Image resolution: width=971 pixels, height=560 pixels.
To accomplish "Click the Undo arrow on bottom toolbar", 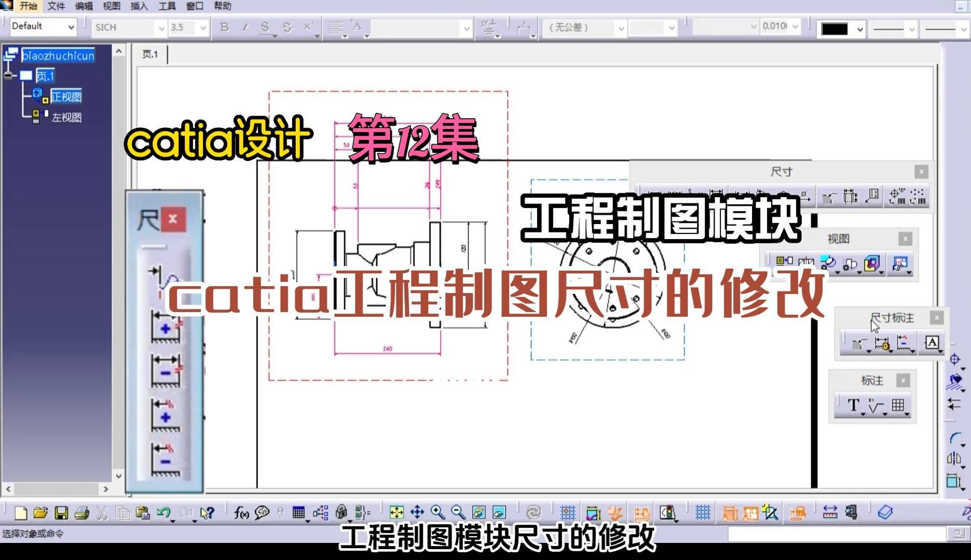I will coord(162,512).
